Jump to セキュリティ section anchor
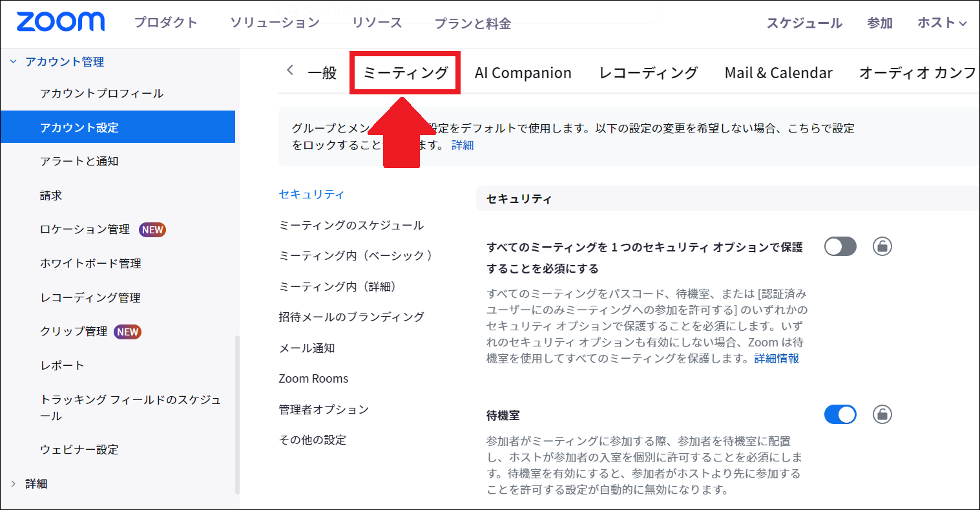 click(x=311, y=195)
